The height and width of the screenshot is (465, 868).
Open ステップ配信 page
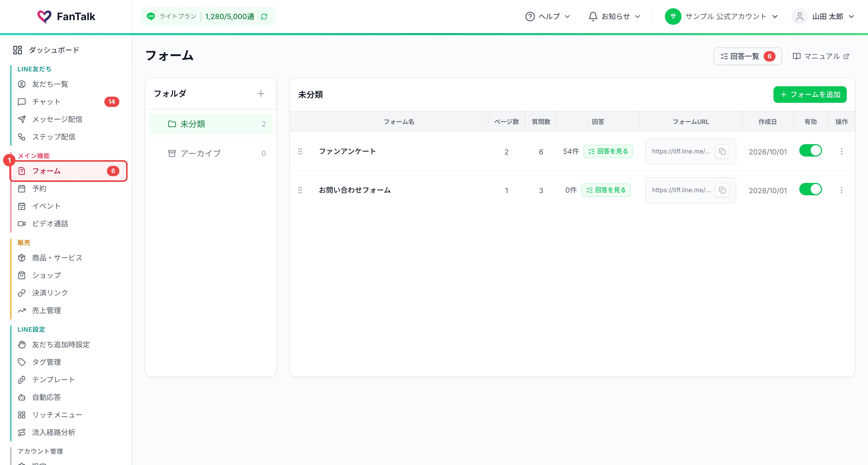tap(69, 137)
